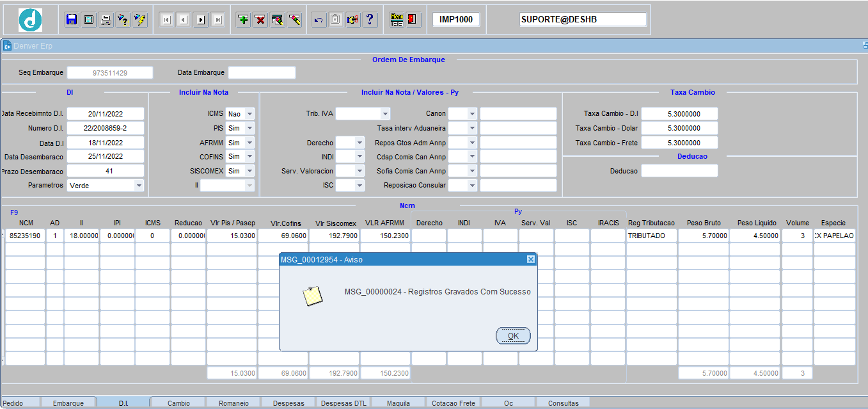Open the Derecho dropdown
Image resolution: width=868 pixels, height=409 pixels.
click(359, 143)
